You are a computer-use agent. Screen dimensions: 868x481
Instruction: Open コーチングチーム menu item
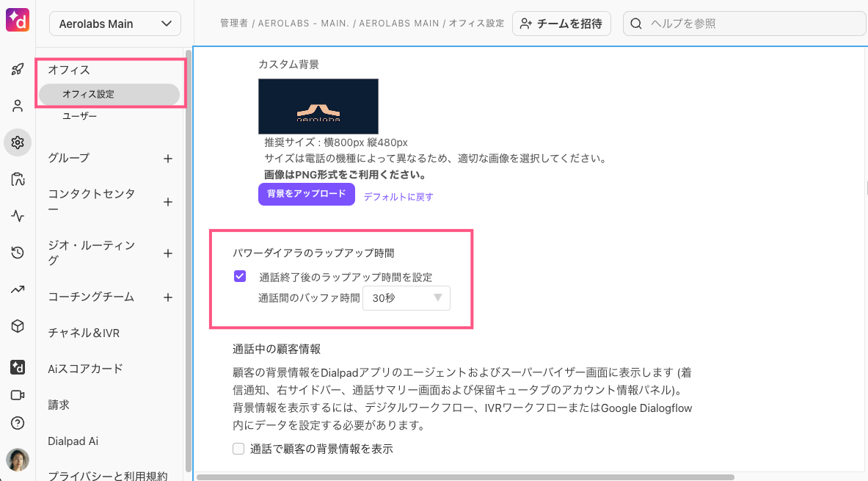coord(91,297)
